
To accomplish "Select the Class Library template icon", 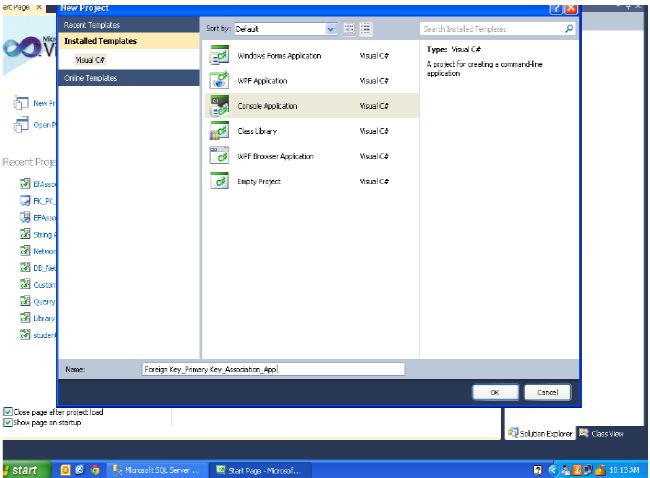I will pyautogui.click(x=219, y=131).
